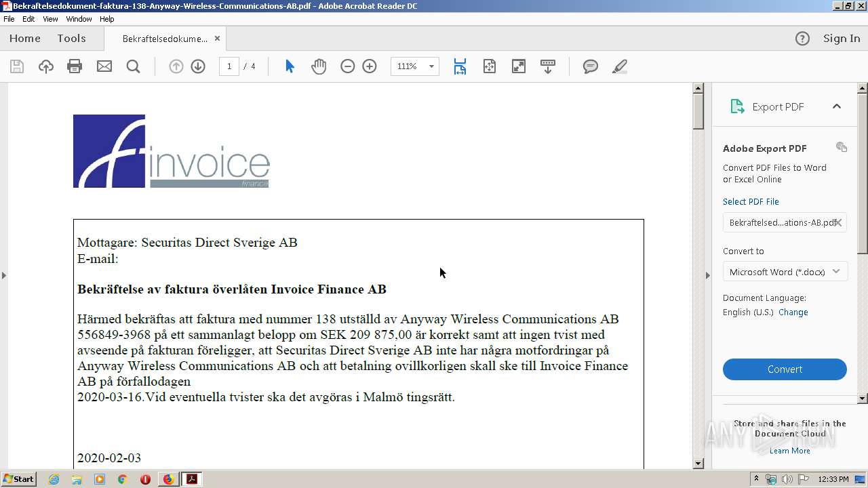Click the Save file icon

(x=17, y=66)
